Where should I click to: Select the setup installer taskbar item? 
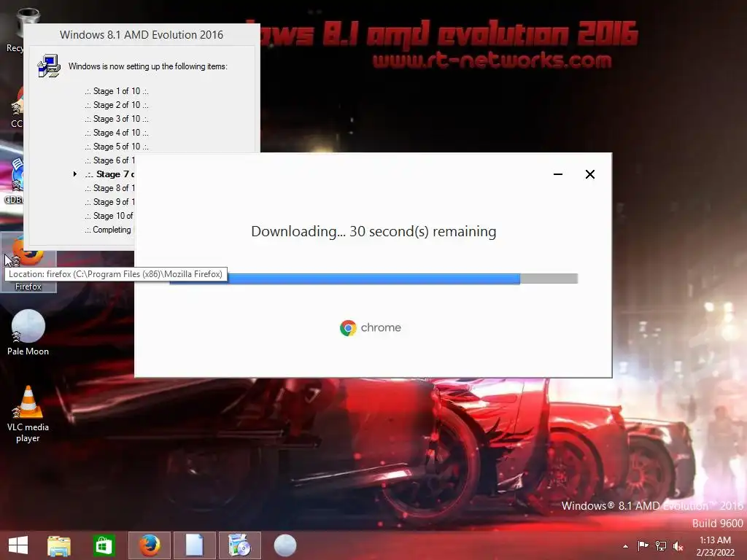pos(239,545)
